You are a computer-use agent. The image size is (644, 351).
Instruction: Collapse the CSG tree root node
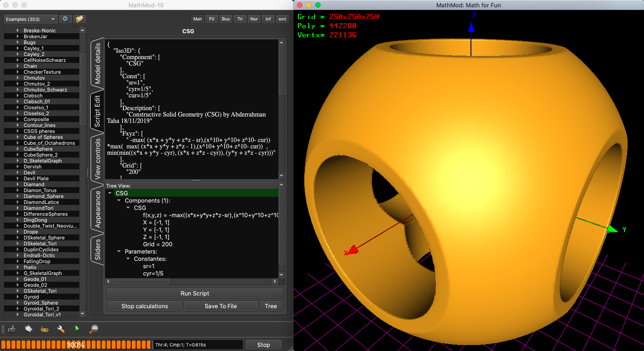coord(109,193)
